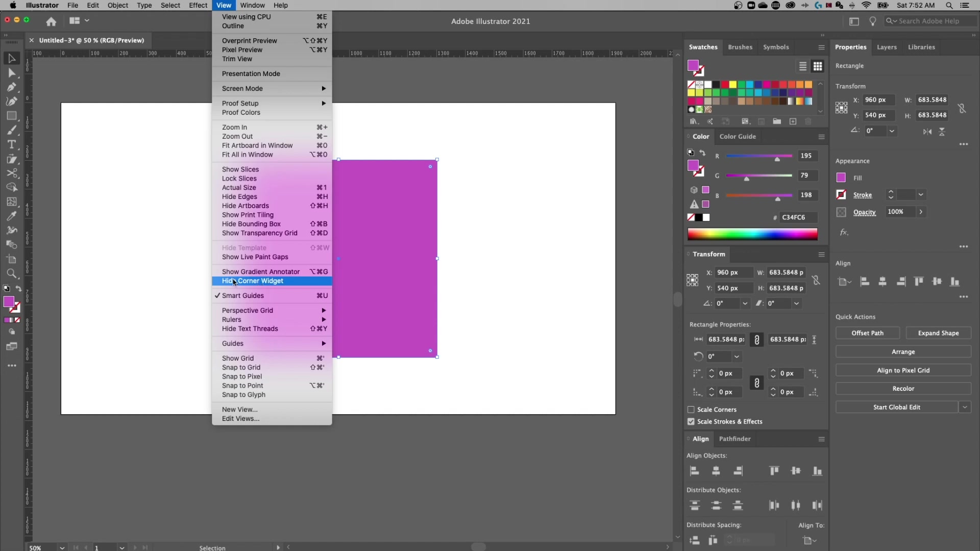This screenshot has width=980, height=551.
Task: Click the Offset Path button
Action: tap(868, 333)
